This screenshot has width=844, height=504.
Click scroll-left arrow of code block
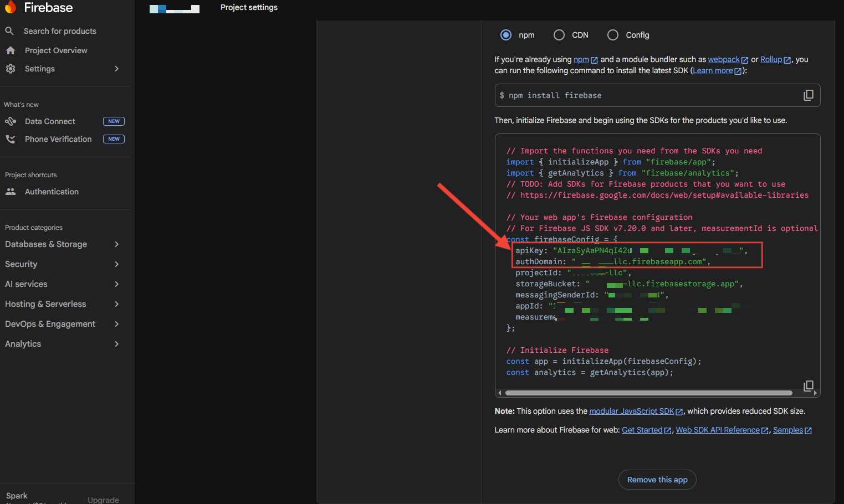[500, 393]
